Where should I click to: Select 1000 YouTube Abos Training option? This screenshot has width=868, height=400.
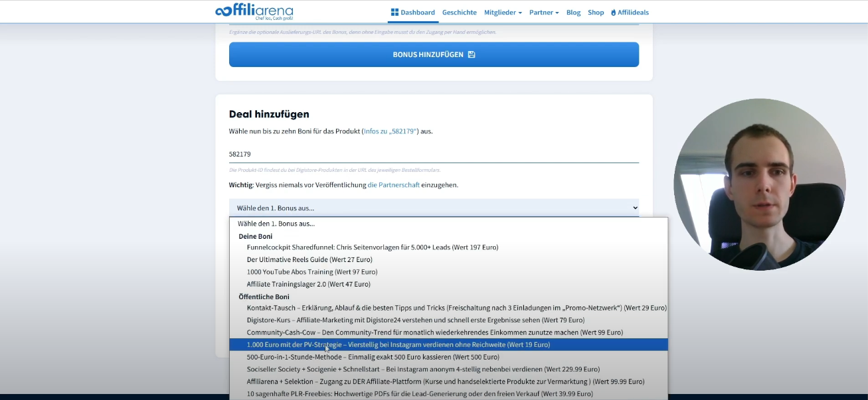[448, 272]
